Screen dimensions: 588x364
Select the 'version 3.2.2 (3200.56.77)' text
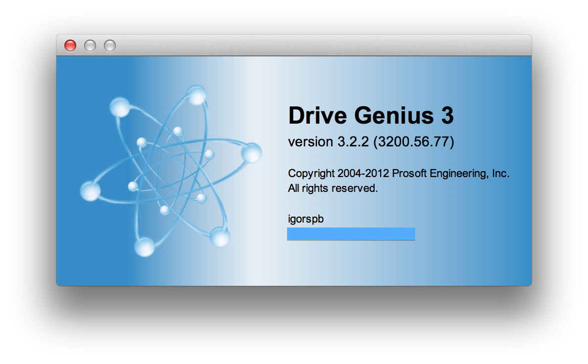point(371,142)
